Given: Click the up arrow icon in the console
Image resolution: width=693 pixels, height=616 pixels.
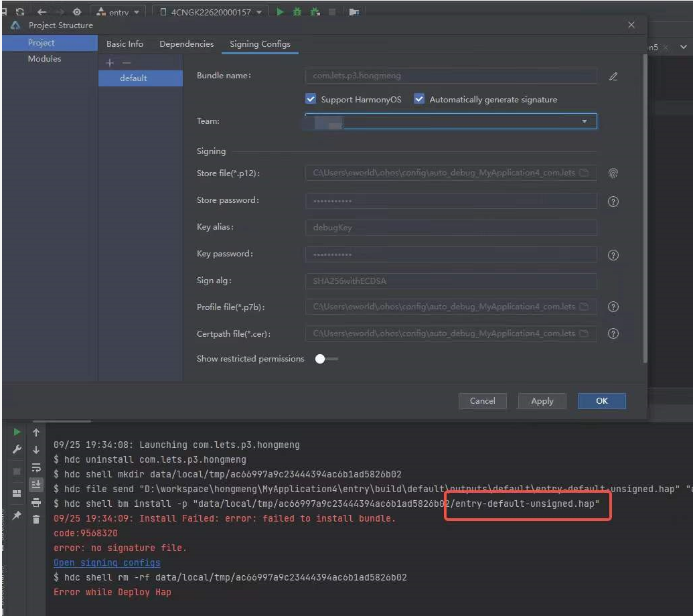Looking at the screenshot, I should (x=36, y=433).
